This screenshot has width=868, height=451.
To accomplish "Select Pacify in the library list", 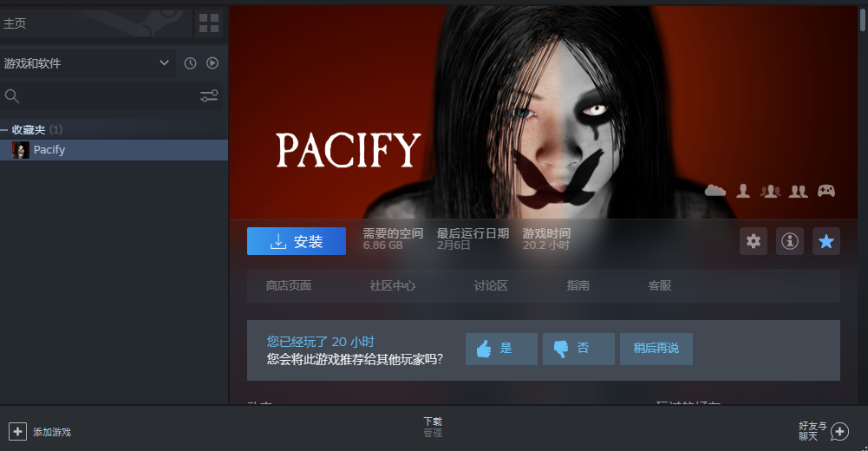I will pyautogui.click(x=49, y=150).
